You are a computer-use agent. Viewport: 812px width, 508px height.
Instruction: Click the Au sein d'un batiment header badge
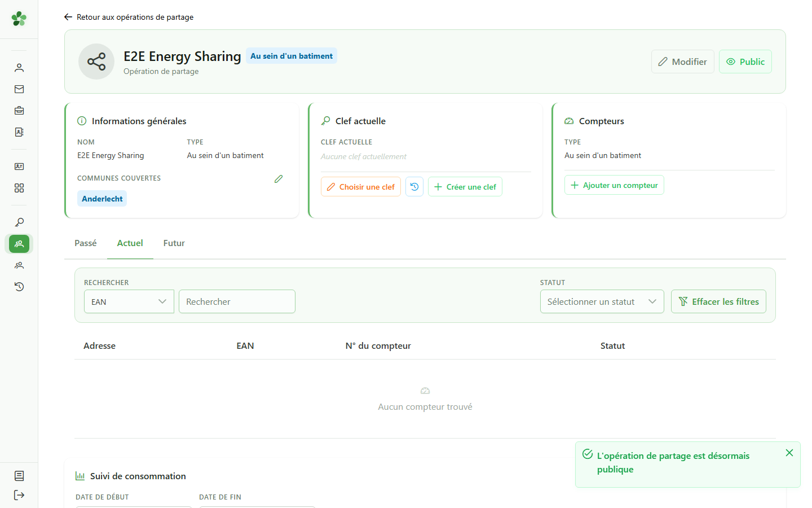point(292,56)
